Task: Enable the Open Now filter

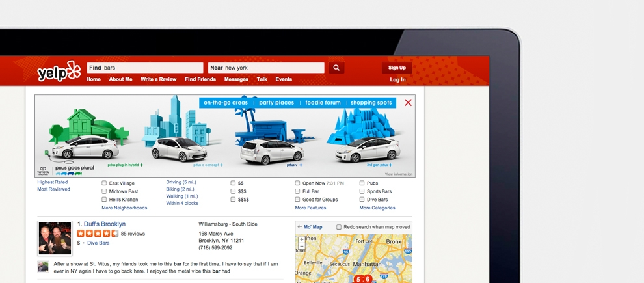Action: pyautogui.click(x=297, y=183)
